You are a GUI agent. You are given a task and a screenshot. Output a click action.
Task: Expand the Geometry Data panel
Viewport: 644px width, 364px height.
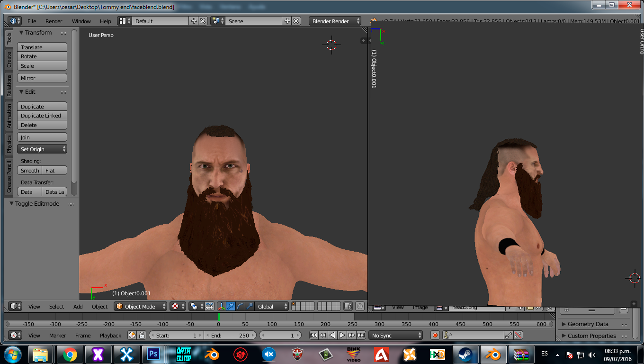tap(564, 324)
